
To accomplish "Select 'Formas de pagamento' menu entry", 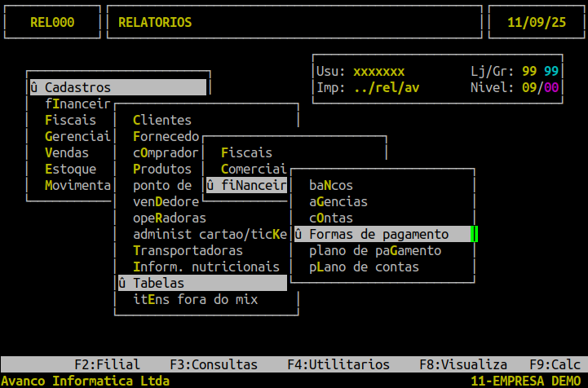I will click(x=379, y=235).
